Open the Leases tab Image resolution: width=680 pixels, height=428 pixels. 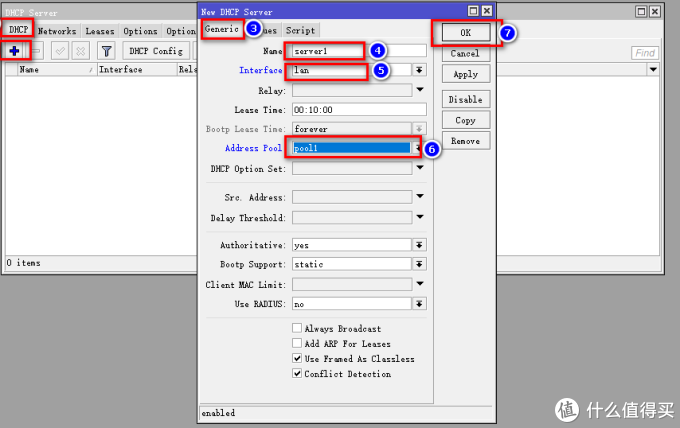[100, 31]
